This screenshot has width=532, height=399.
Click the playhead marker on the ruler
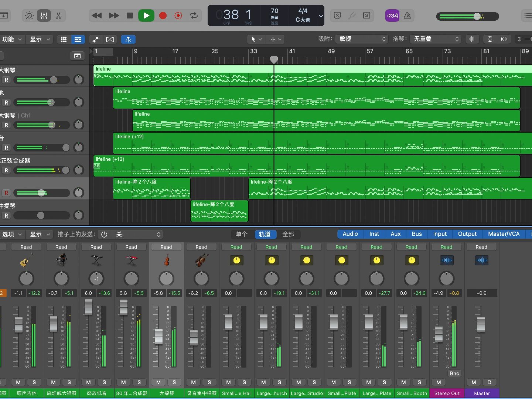click(274, 59)
